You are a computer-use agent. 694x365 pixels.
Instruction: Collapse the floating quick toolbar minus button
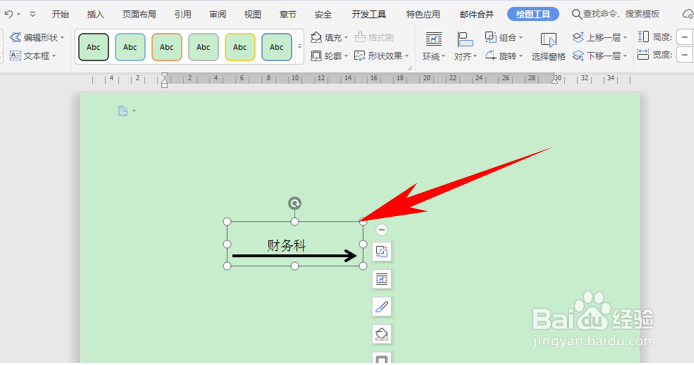pyautogui.click(x=382, y=230)
